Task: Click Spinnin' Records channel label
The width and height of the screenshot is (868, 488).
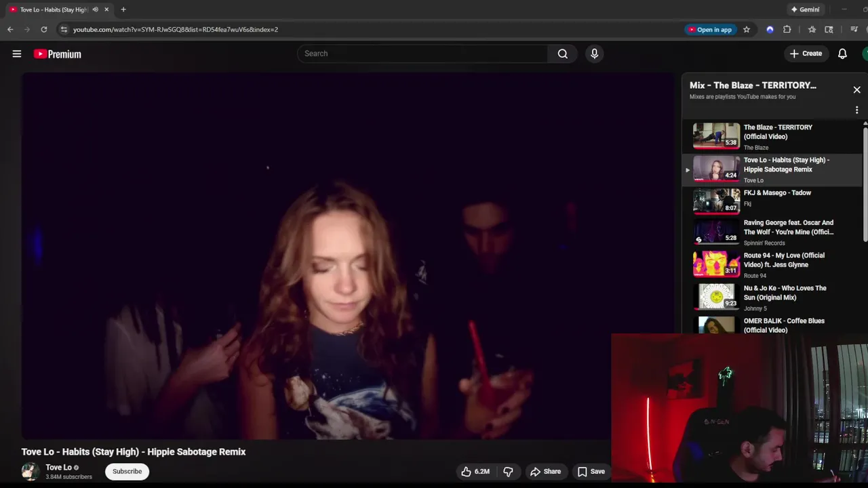Action: point(764,243)
